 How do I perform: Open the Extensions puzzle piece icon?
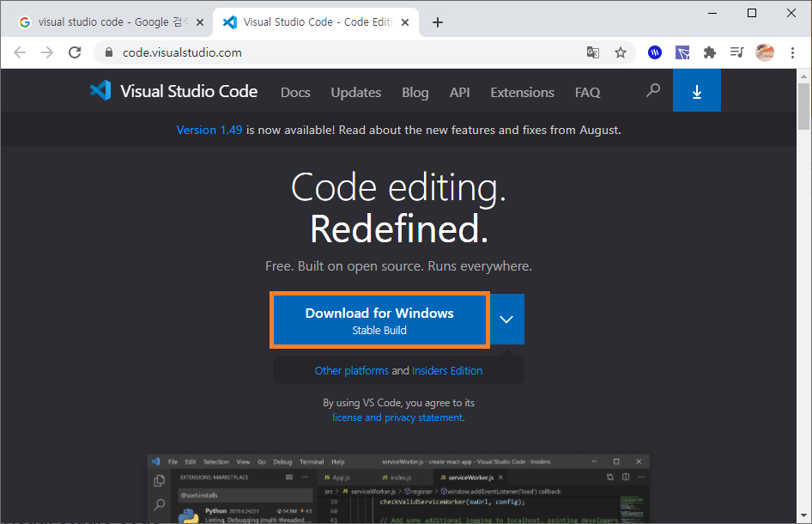(710, 52)
